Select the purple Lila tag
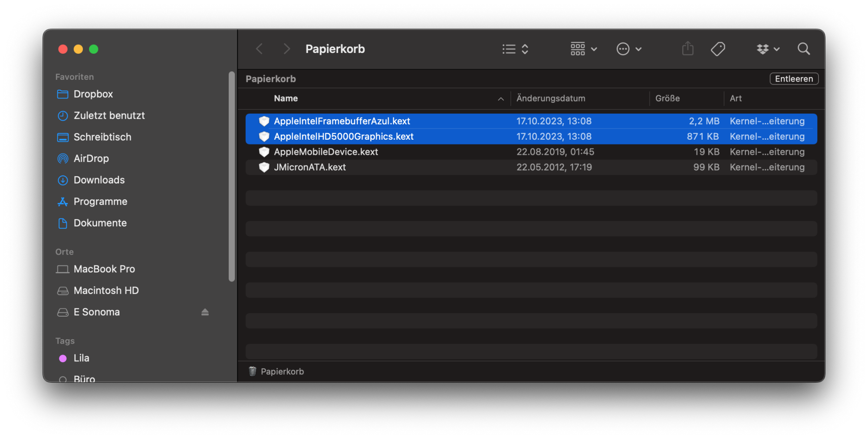 pos(81,358)
